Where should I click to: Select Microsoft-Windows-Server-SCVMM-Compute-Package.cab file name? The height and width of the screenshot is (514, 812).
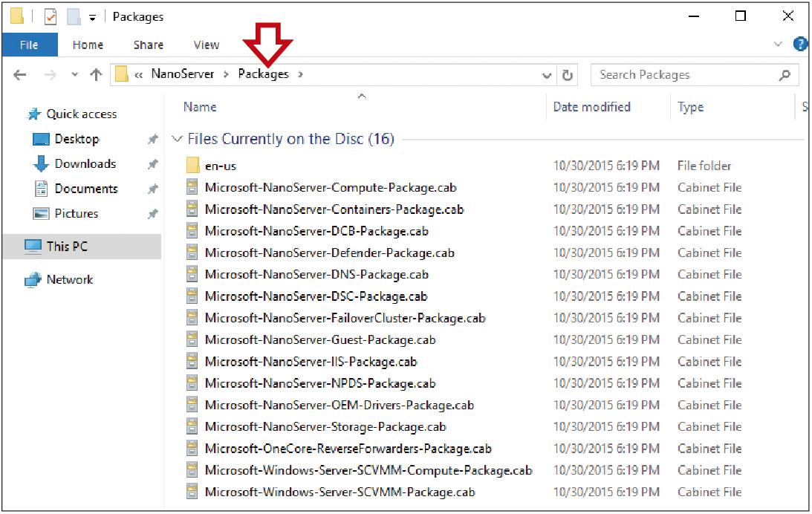(368, 470)
